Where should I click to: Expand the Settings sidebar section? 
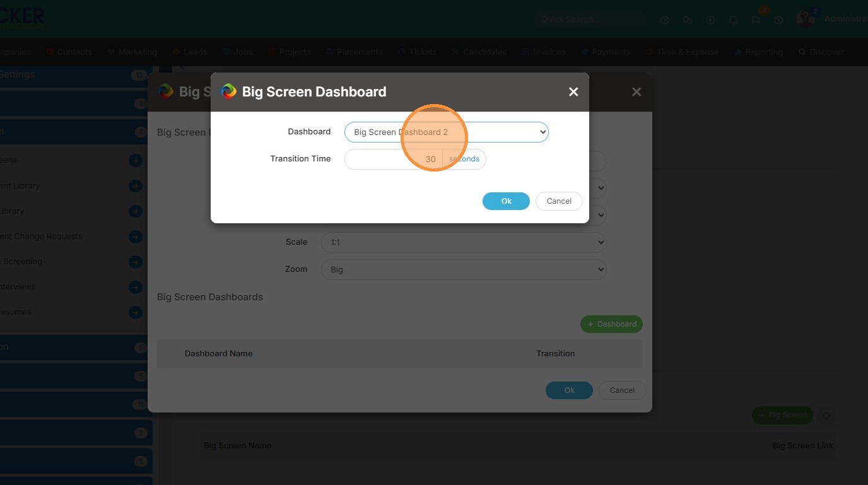(76, 75)
